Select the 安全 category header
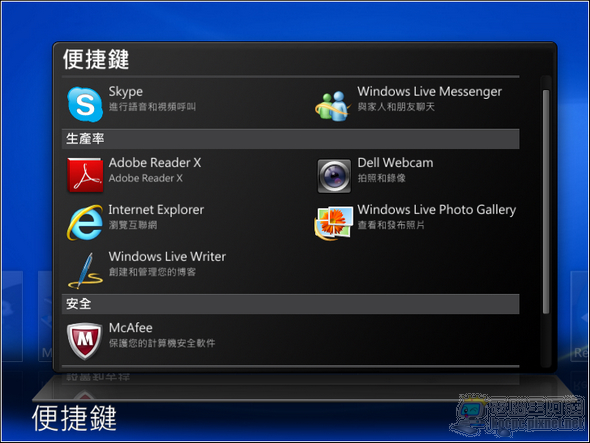The image size is (590, 443). [290, 304]
